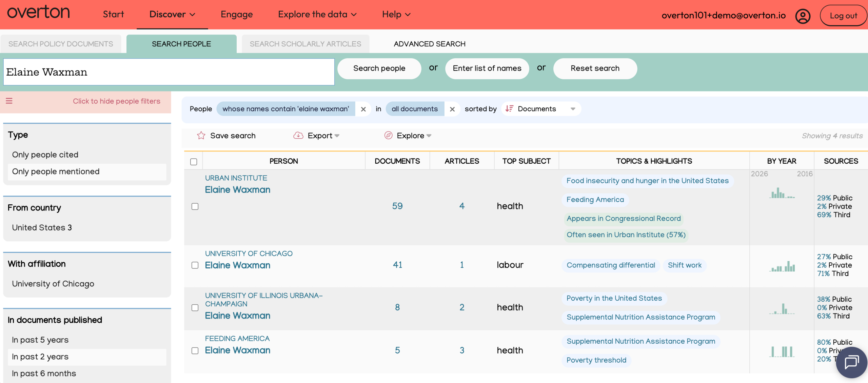Click the by-year bar chart for Urban Institute row

tap(782, 194)
